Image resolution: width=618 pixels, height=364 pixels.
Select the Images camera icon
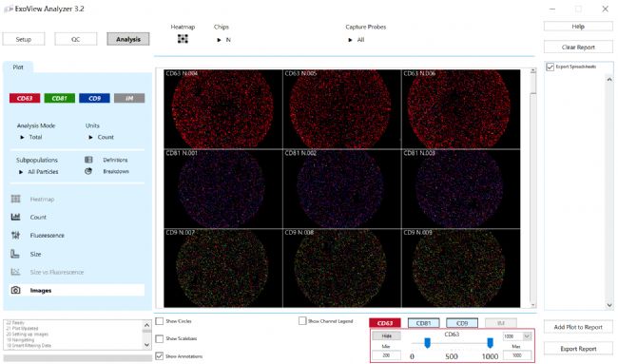pos(16,290)
